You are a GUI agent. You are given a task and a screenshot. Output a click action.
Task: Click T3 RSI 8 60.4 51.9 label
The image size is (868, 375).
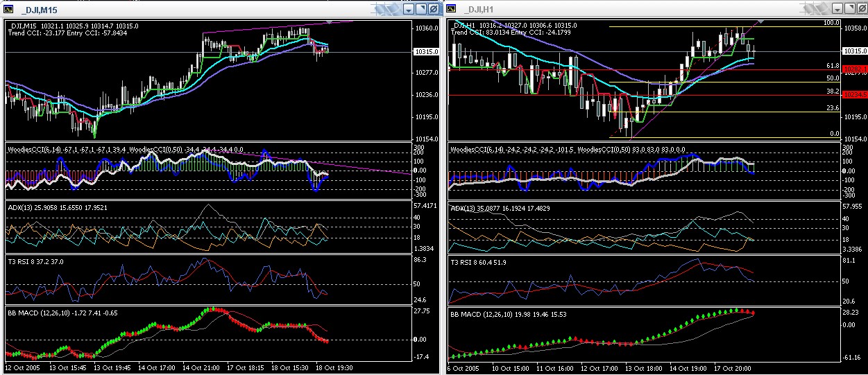pyautogui.click(x=477, y=262)
